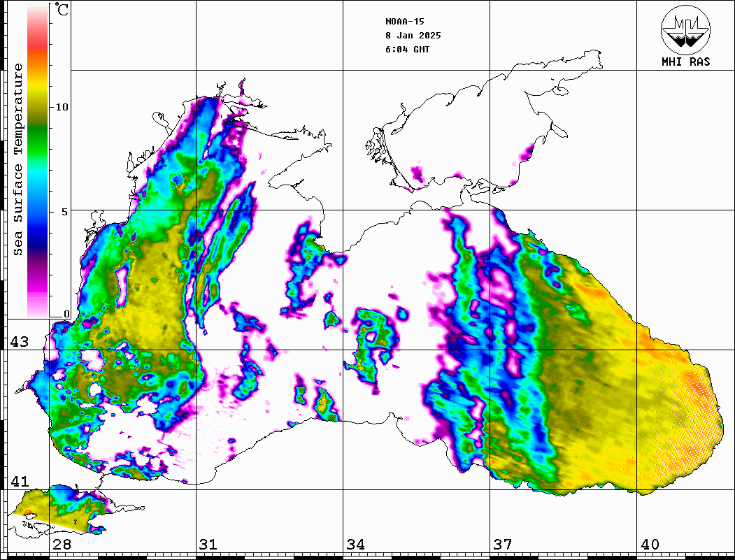Click the latitude 41 label
This screenshot has height=560, width=735.
click(19, 482)
